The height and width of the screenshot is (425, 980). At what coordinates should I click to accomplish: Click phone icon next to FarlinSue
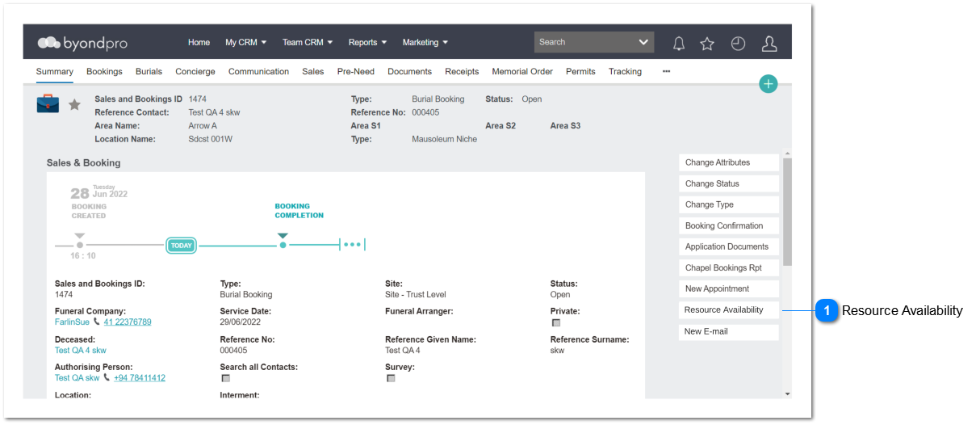tap(97, 322)
